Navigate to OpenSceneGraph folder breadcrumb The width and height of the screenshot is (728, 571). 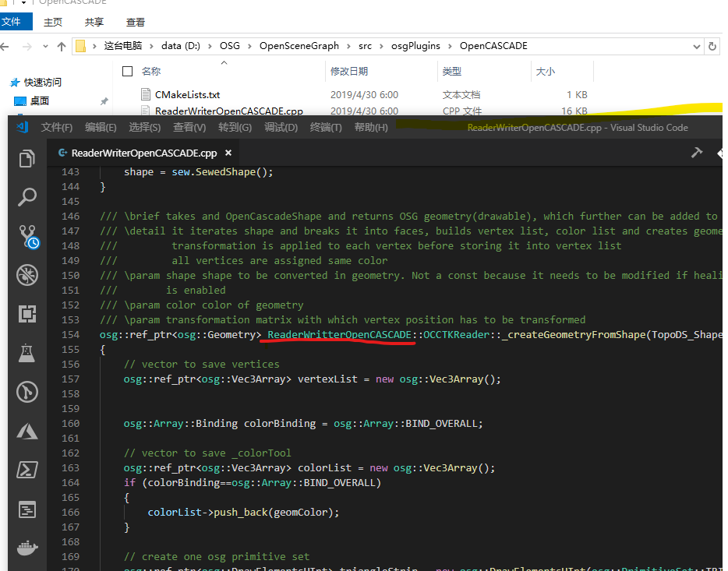299,46
